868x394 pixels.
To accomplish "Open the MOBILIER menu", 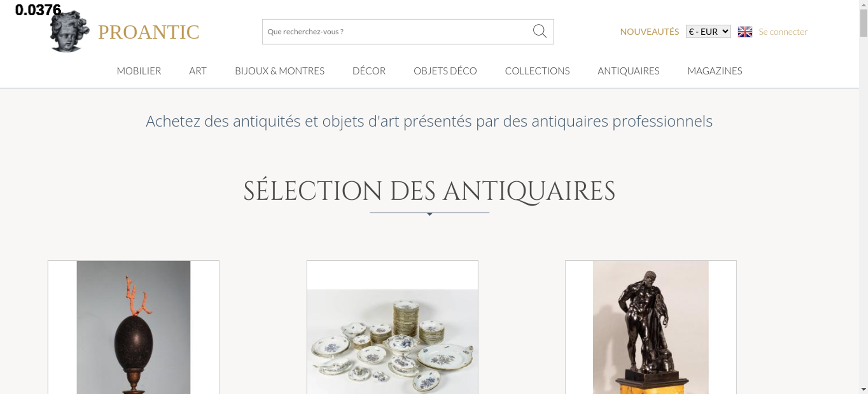I will pos(139,71).
